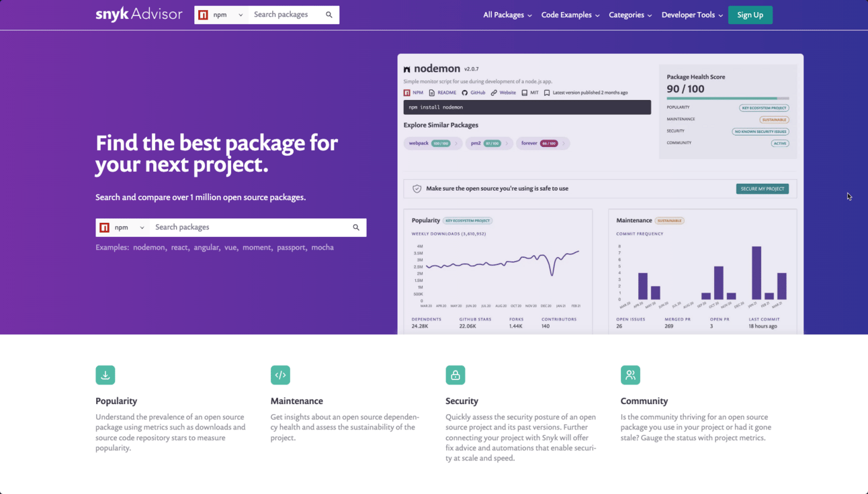This screenshot has height=494, width=868.
Task: Click the search magnifier icon in the hero bar
Action: click(x=356, y=228)
